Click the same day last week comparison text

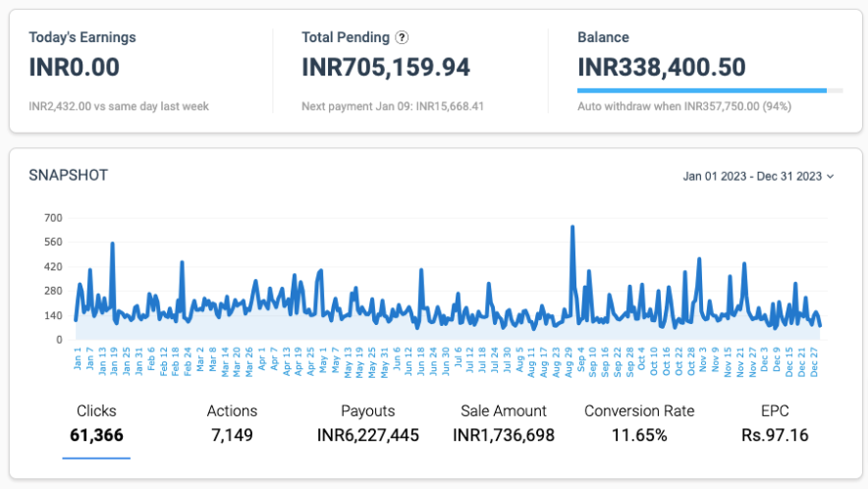pos(119,106)
